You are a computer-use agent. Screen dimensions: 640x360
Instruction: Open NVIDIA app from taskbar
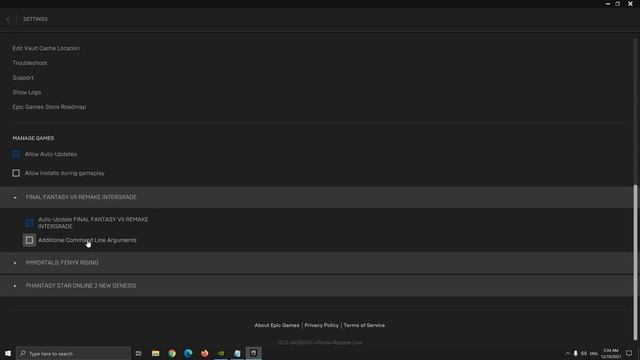pyautogui.click(x=221, y=353)
